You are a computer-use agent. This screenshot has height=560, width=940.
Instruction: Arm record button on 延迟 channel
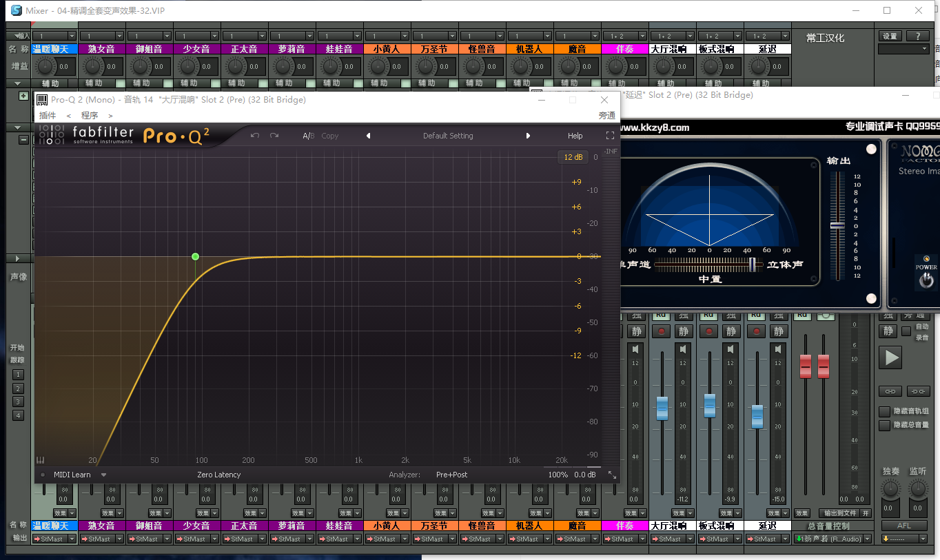757,331
